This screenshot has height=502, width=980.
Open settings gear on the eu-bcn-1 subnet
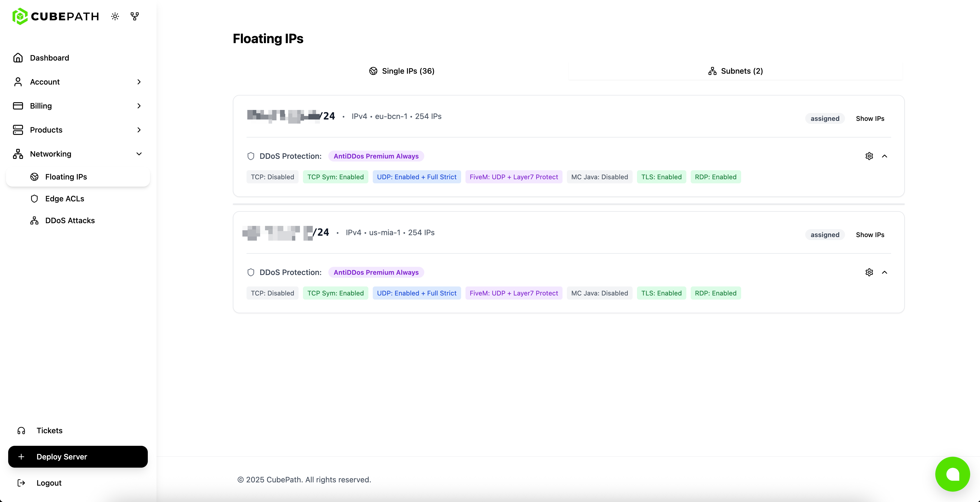pyautogui.click(x=869, y=156)
